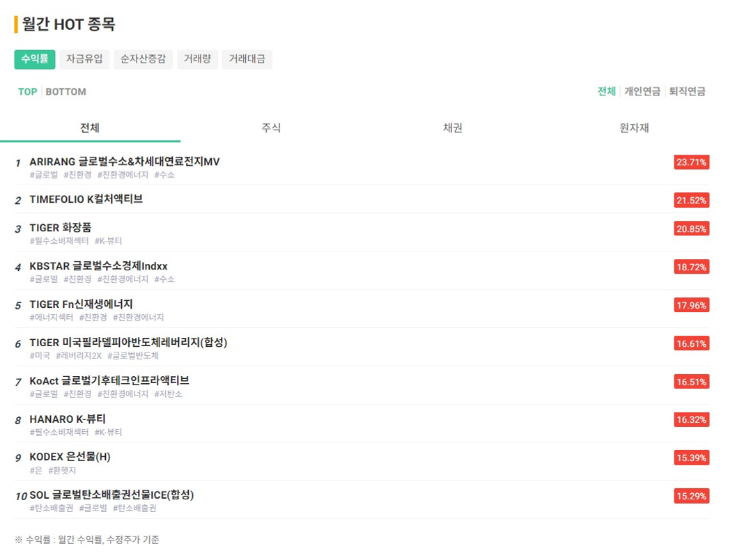Click #친환경에너지 tag under KBSTAR 글로벌수소경제
This screenshot has width=735, height=560.
[x=123, y=279]
